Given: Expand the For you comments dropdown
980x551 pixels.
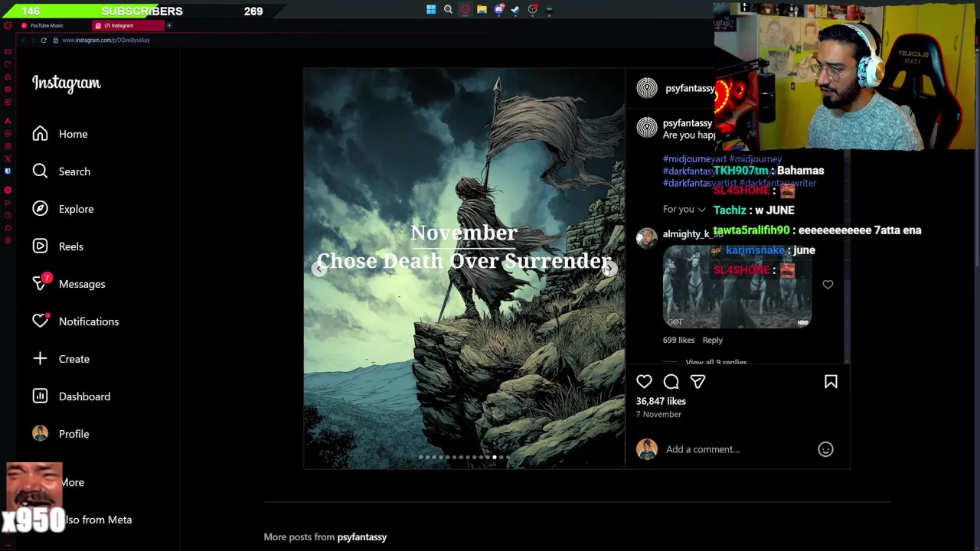Looking at the screenshot, I should point(684,210).
